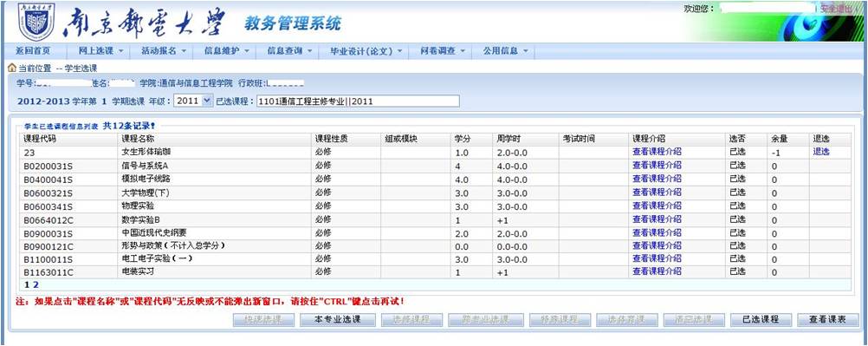Click the 课程代码 column header
This screenshot has width=868, height=346.
coord(39,138)
